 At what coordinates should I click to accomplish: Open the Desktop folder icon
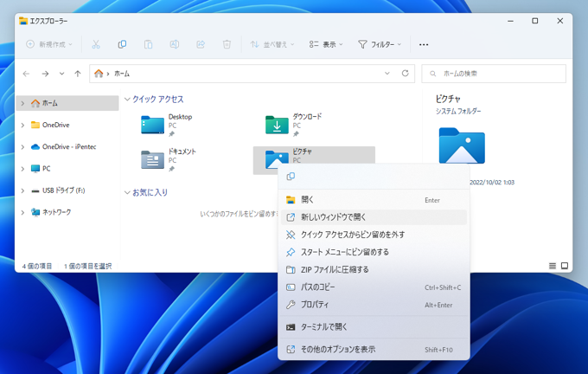click(x=152, y=125)
